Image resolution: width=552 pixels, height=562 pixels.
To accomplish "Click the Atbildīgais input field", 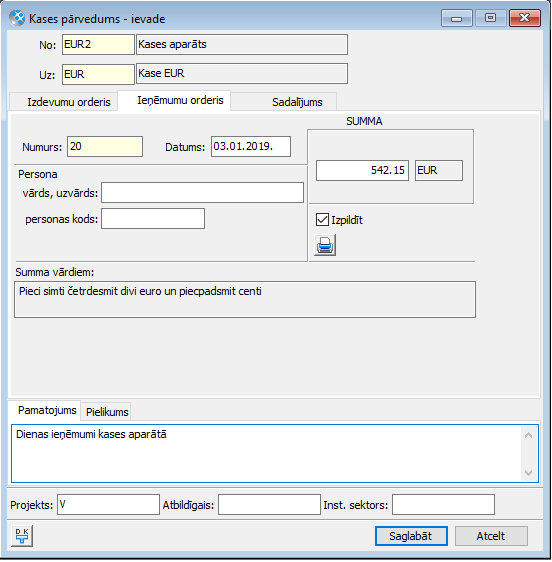I will (269, 505).
